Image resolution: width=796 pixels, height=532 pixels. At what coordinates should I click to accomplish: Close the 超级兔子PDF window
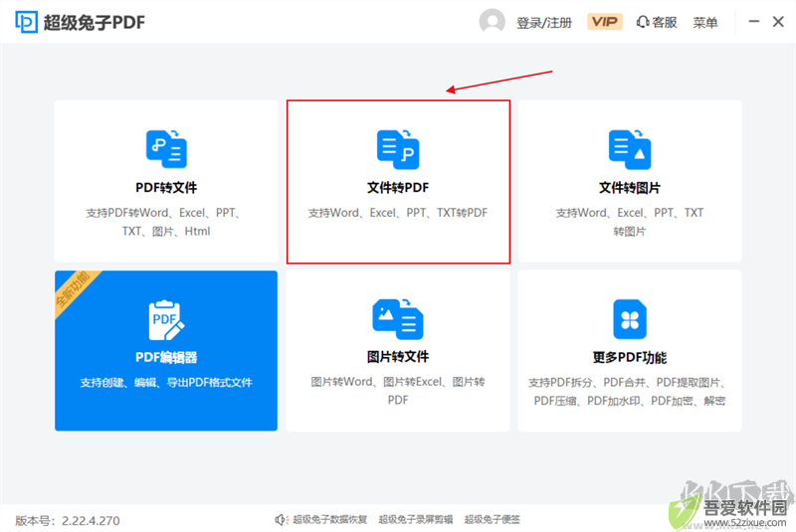[778, 21]
